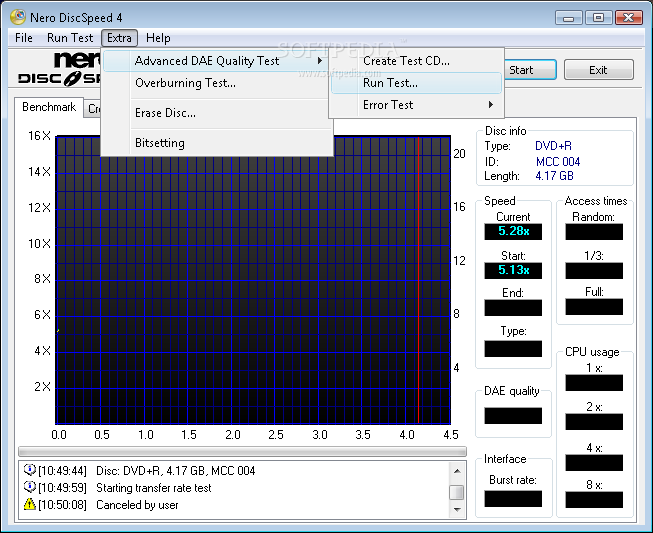Click the red disc-end marker line in graph

tap(419, 280)
